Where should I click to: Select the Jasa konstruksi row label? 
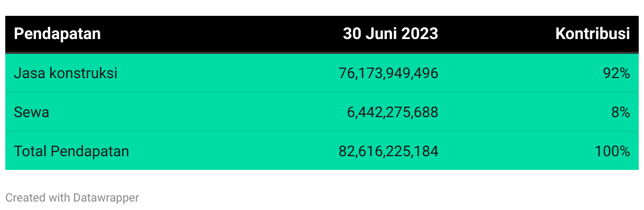(65, 73)
